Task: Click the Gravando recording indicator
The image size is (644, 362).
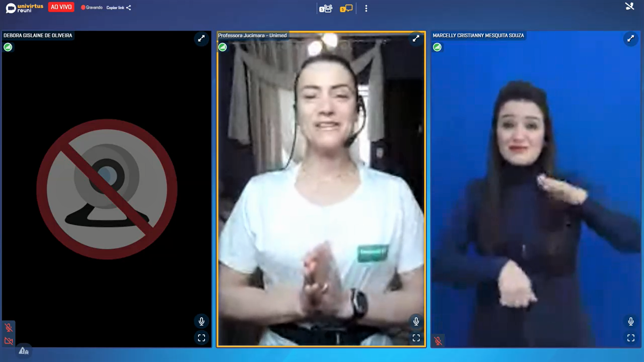Action: (92, 8)
